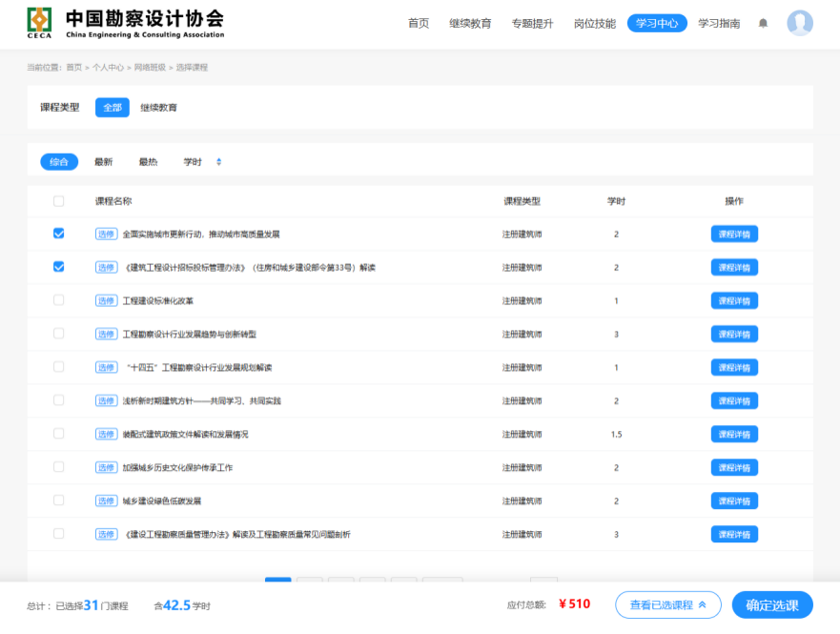Click the 个人中心 breadcrumb link
This screenshot has height=634, width=840.
108,68
